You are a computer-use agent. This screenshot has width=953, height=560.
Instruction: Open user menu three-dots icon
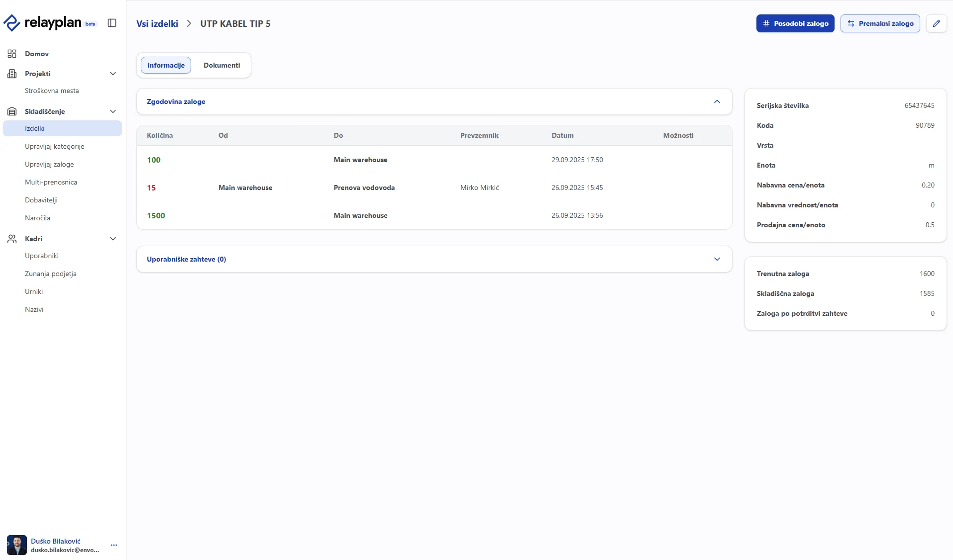pyautogui.click(x=114, y=545)
